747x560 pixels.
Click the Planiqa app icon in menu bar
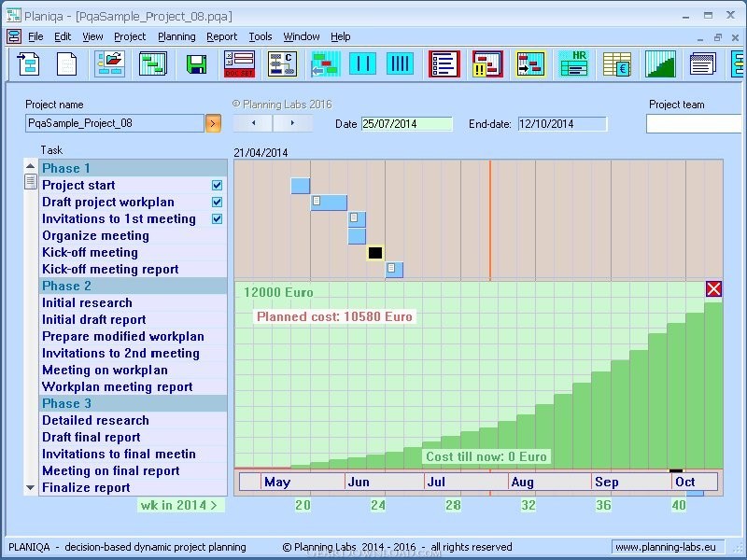pyautogui.click(x=13, y=36)
